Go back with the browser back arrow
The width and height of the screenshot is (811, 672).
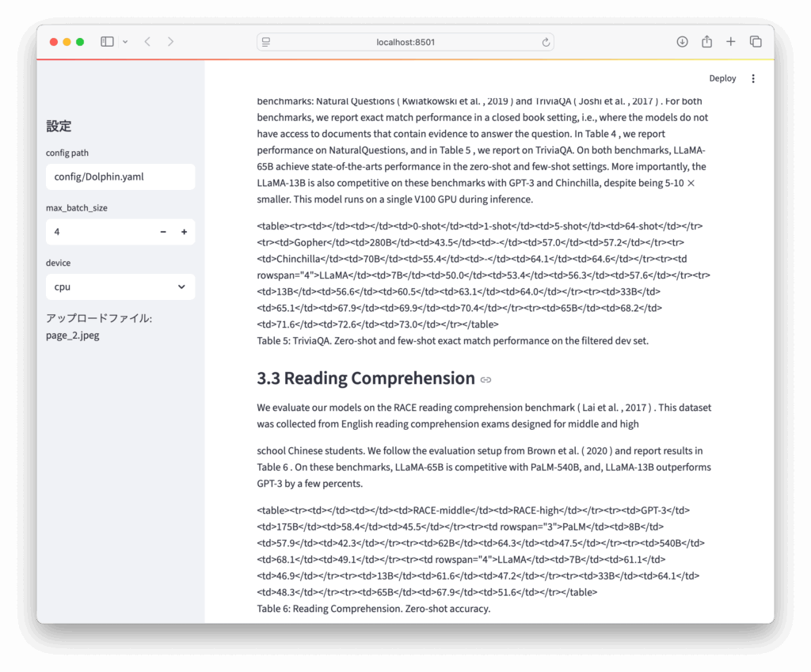point(147,42)
